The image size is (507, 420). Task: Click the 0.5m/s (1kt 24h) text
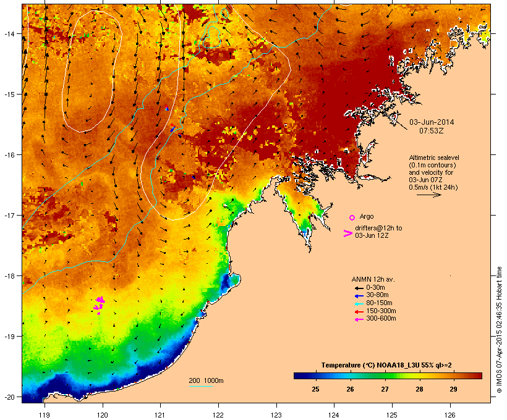coord(433,187)
